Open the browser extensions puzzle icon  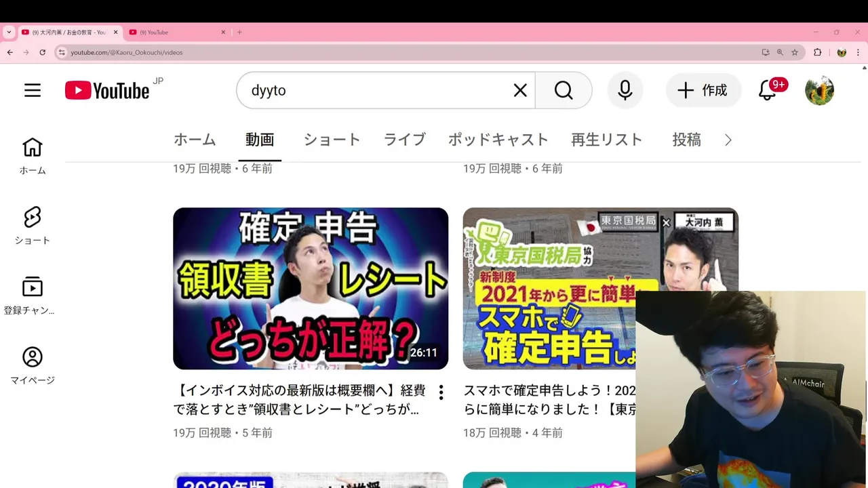817,52
